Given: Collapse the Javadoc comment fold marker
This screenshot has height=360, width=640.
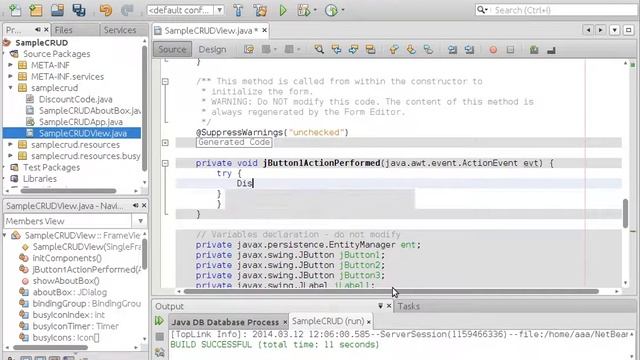Looking at the screenshot, I should 165,82.
